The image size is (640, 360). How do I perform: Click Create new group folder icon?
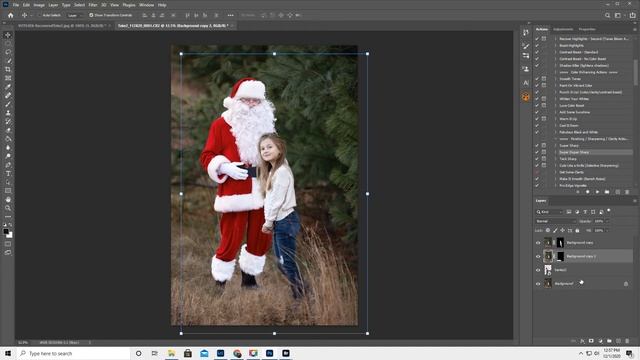(609, 341)
